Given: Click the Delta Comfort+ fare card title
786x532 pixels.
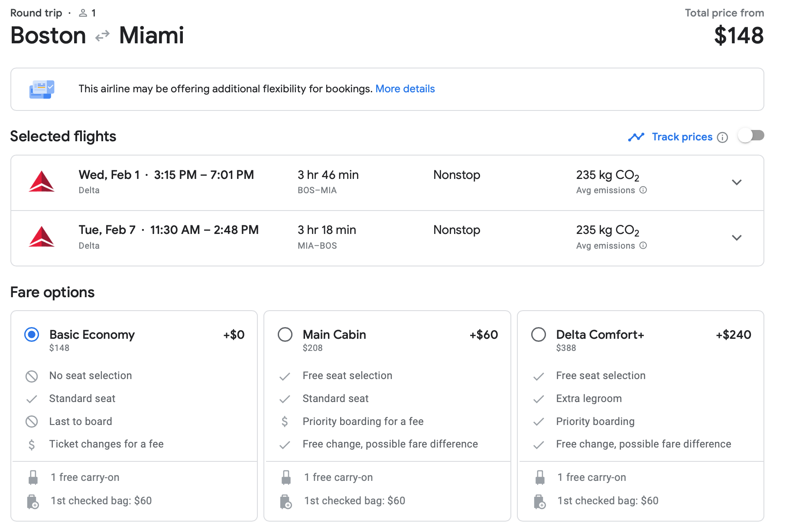Looking at the screenshot, I should point(600,334).
